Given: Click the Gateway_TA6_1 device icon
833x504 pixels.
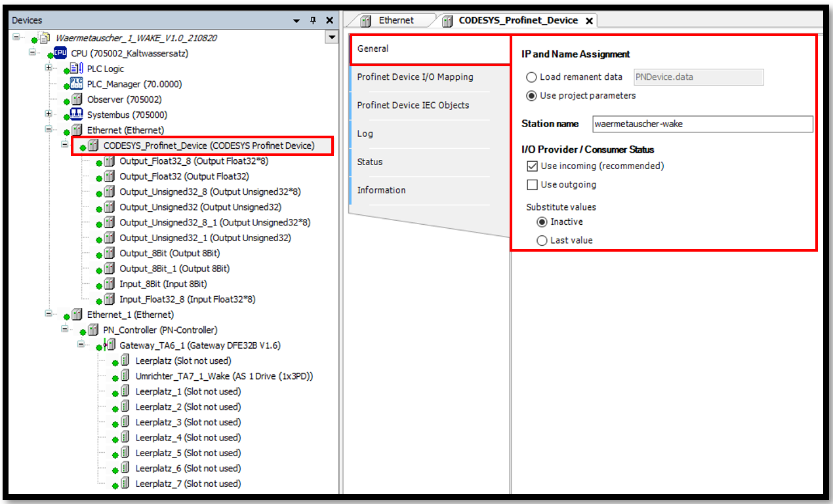Looking at the screenshot, I should click(x=110, y=345).
